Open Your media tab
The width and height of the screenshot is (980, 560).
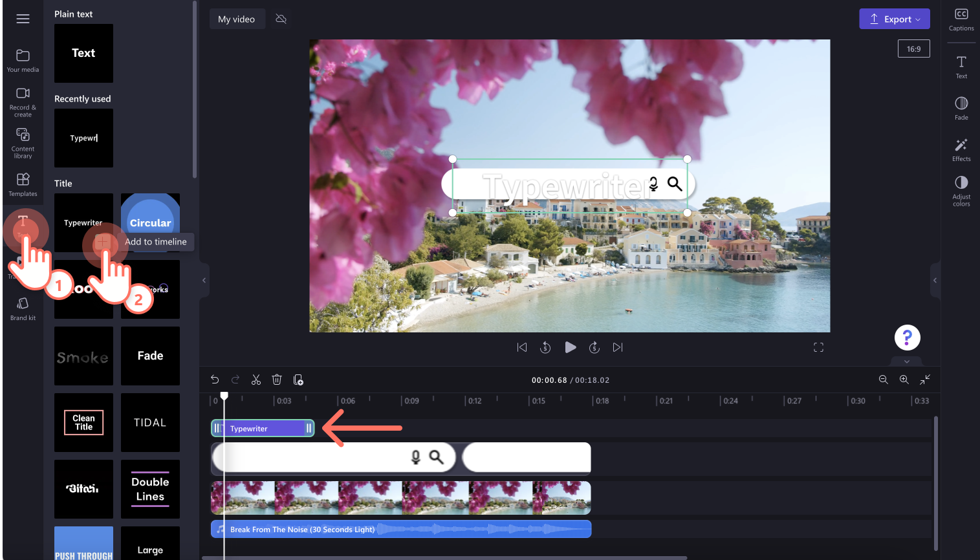[x=23, y=61]
